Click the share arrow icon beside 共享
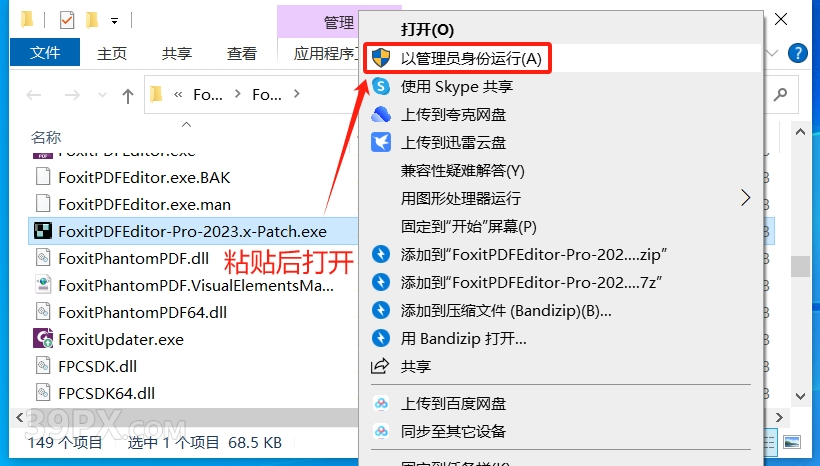The width and height of the screenshot is (820, 466). pyautogui.click(x=380, y=366)
